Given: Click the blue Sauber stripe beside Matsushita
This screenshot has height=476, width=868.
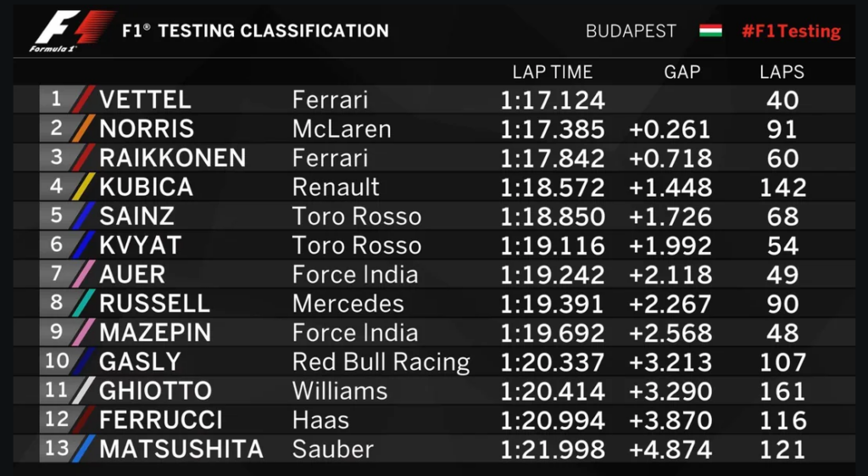Looking at the screenshot, I should [84, 448].
